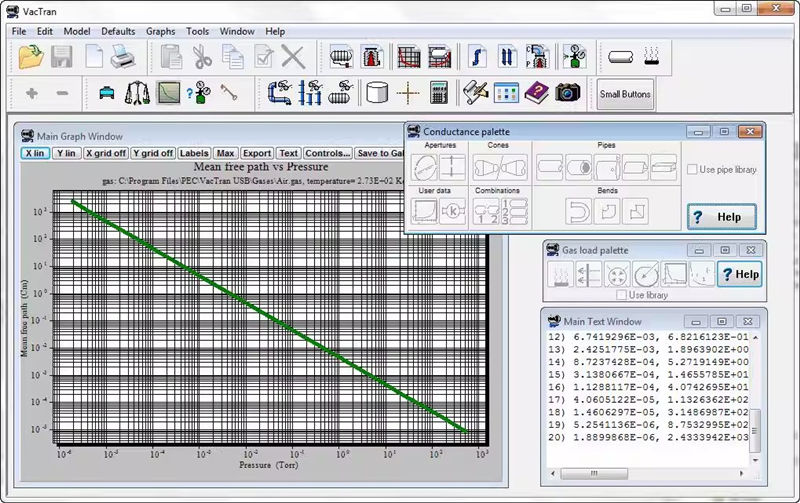Open the File menu

(x=19, y=31)
